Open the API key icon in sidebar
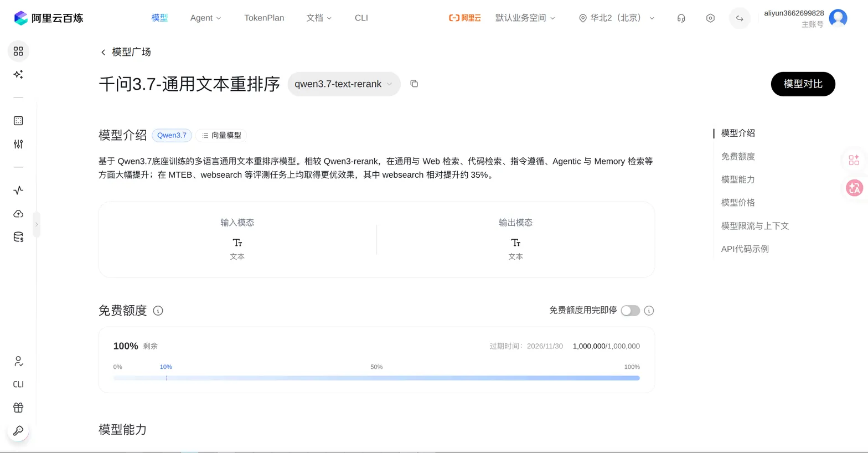Viewport: 868px width, 453px height. tap(18, 431)
